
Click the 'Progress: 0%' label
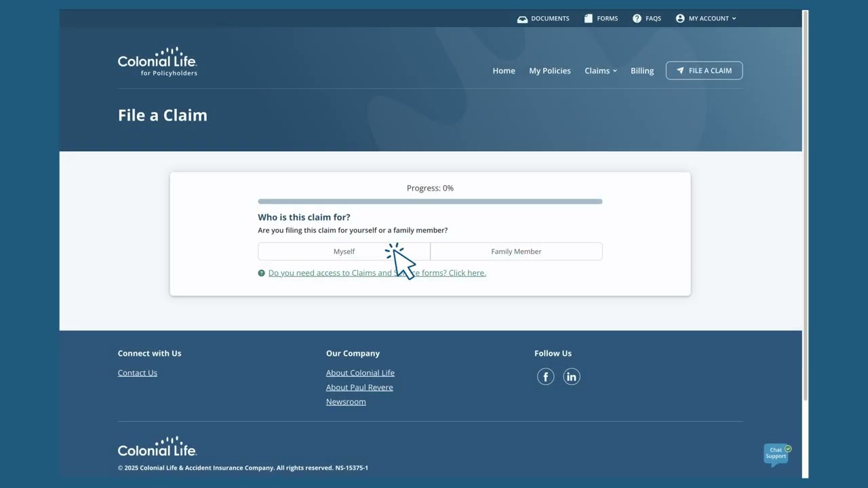click(x=430, y=188)
